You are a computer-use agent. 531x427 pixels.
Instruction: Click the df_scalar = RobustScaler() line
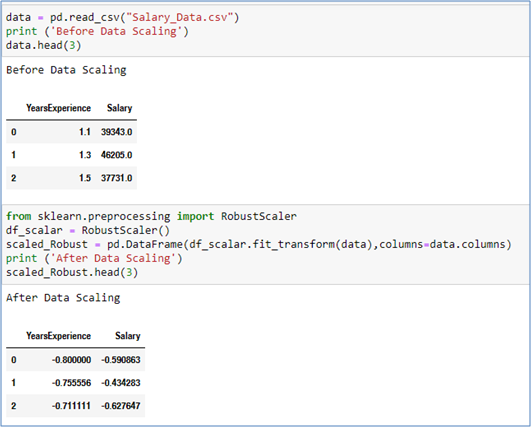(88, 230)
